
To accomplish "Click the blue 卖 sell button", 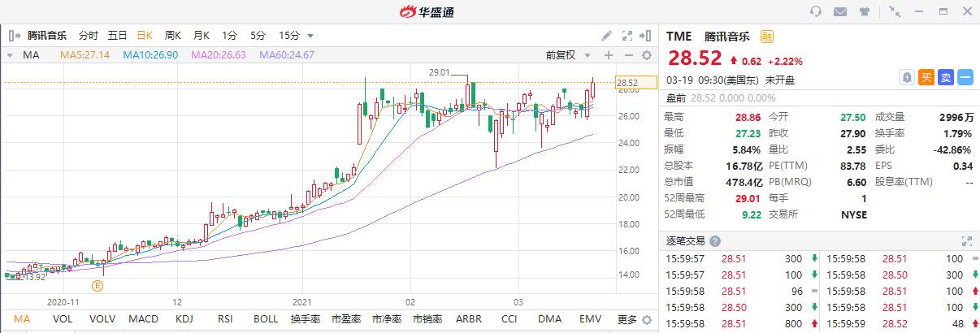I will pyautogui.click(x=946, y=77).
